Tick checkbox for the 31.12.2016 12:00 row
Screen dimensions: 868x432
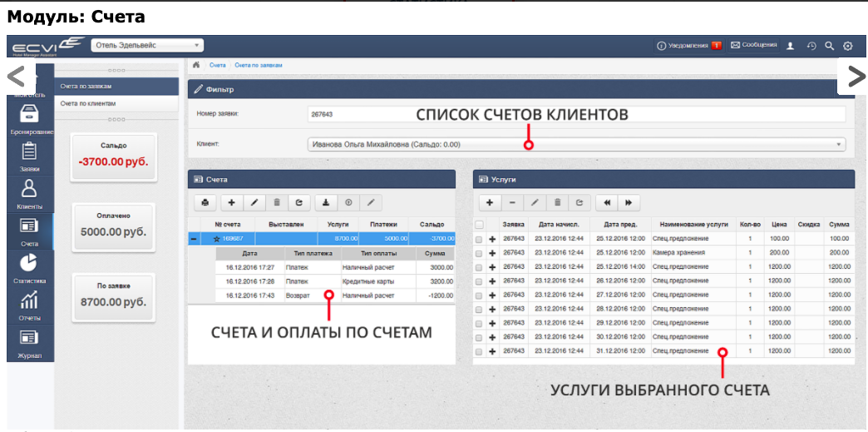tap(480, 351)
